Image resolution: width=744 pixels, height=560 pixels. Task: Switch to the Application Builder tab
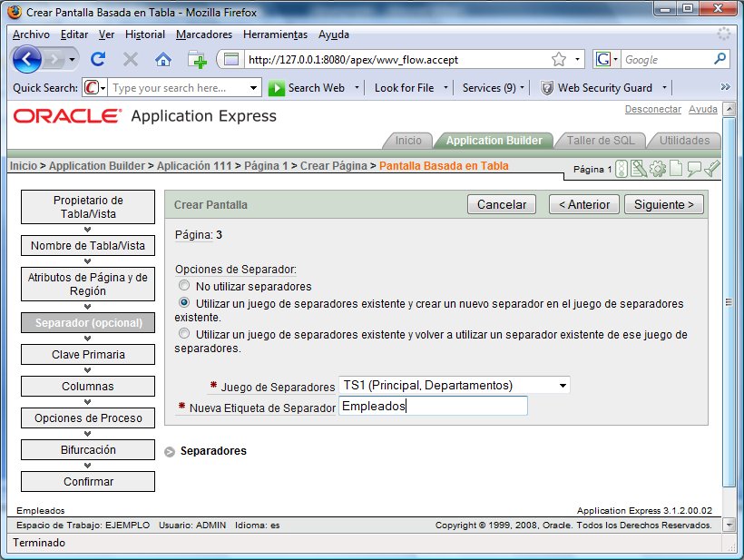[x=494, y=141]
